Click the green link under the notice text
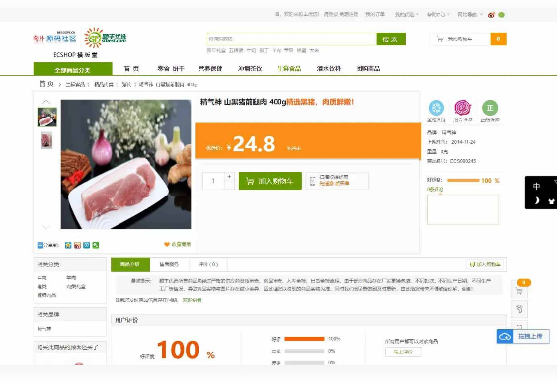Screen dimensions: 557x392 [x=192, y=300]
